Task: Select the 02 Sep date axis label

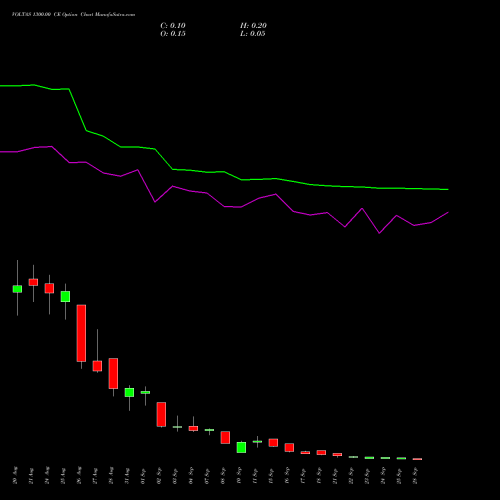Action: pos(159,475)
